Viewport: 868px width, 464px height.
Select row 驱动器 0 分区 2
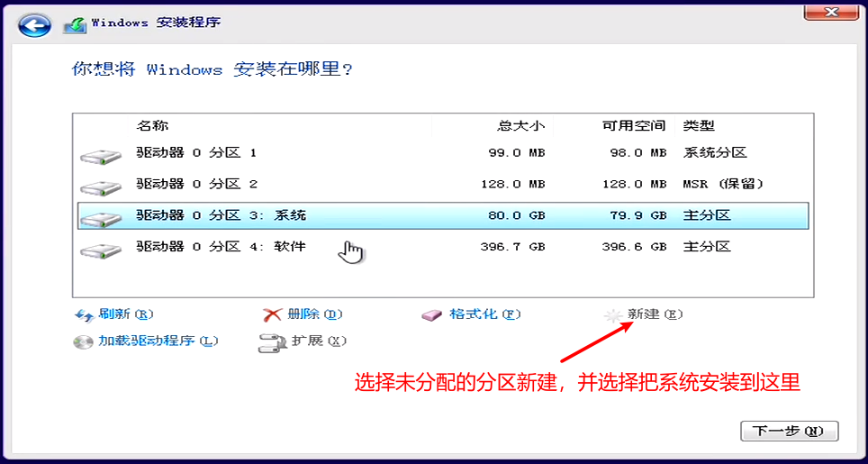point(443,185)
